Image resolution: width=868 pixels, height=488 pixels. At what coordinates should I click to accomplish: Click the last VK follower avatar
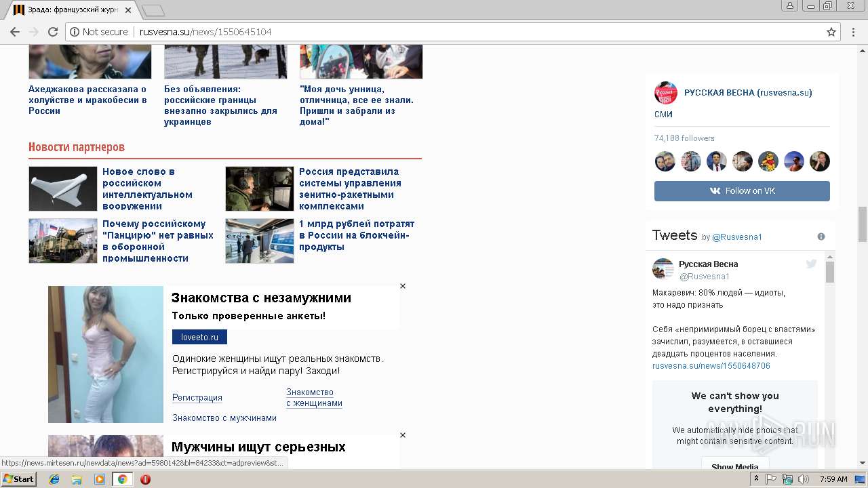[x=820, y=161]
